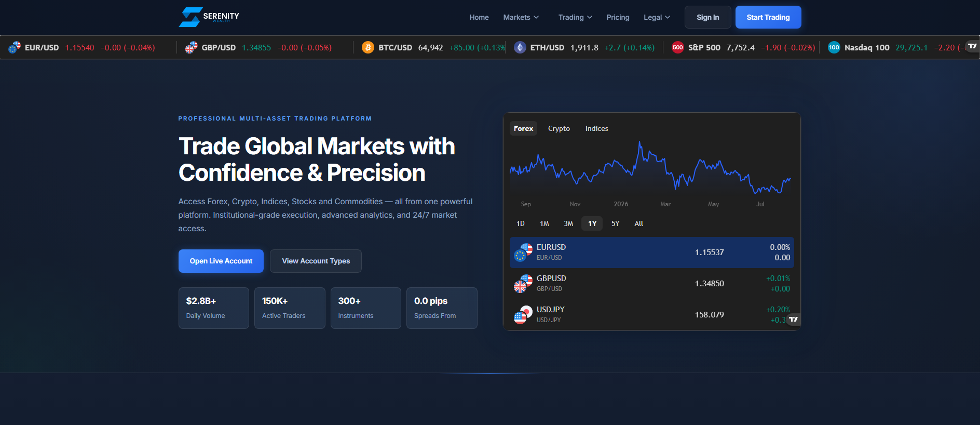Screen dimensions: 980x425
Task: Select the EURUSD row in the widget
Action: pos(652,253)
